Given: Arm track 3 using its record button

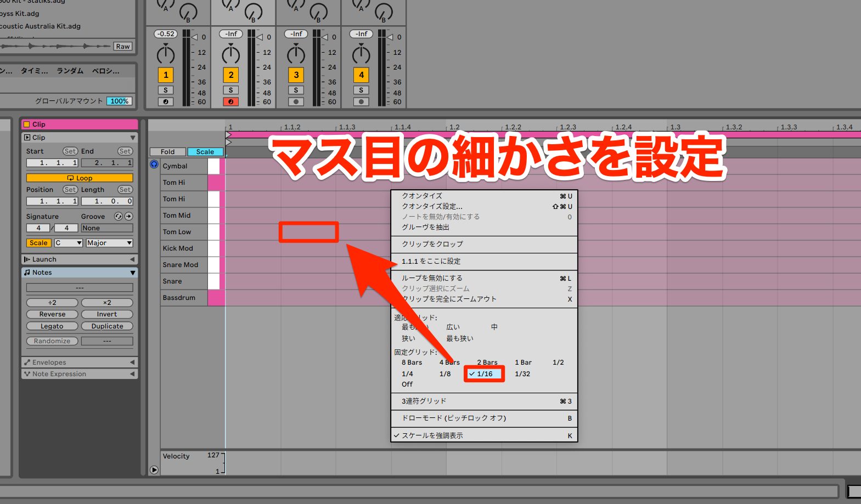Looking at the screenshot, I should click(x=296, y=102).
